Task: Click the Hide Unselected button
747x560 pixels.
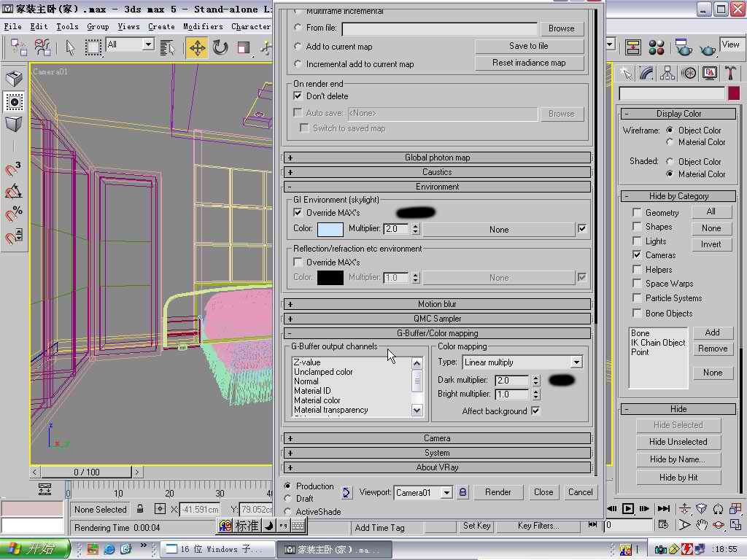Action: [x=678, y=442]
